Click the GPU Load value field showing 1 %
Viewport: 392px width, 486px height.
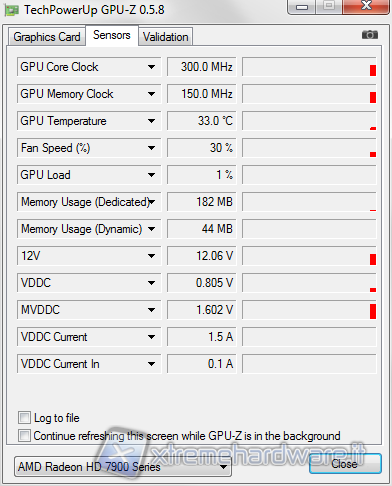point(202,175)
